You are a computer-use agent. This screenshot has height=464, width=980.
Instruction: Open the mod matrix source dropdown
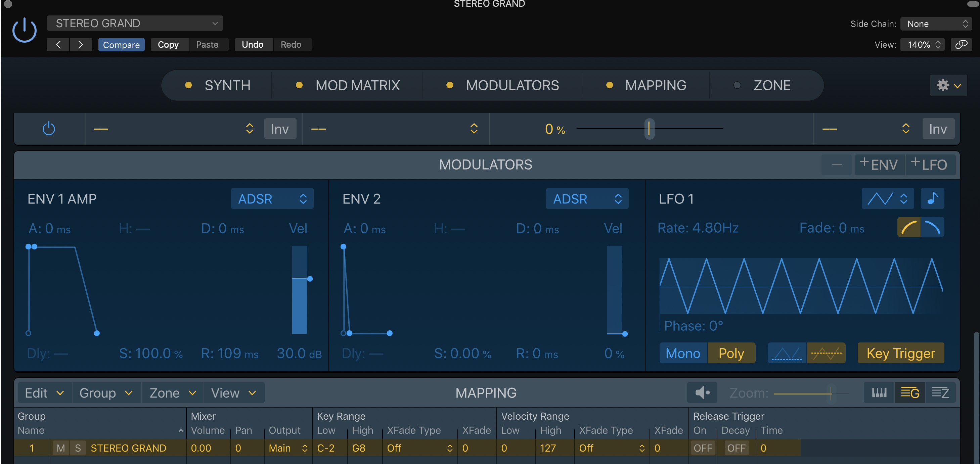[x=174, y=129]
